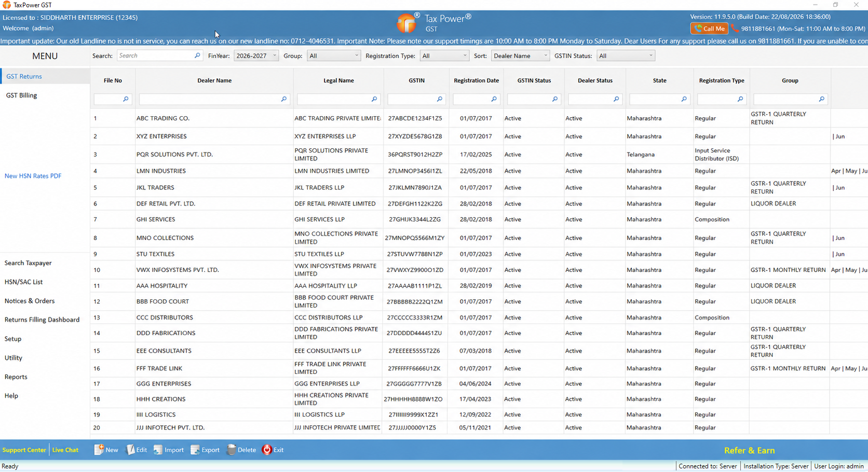This screenshot has width=868, height=472.
Task: Open the top GSTIN Status dropdown
Action: click(626, 55)
